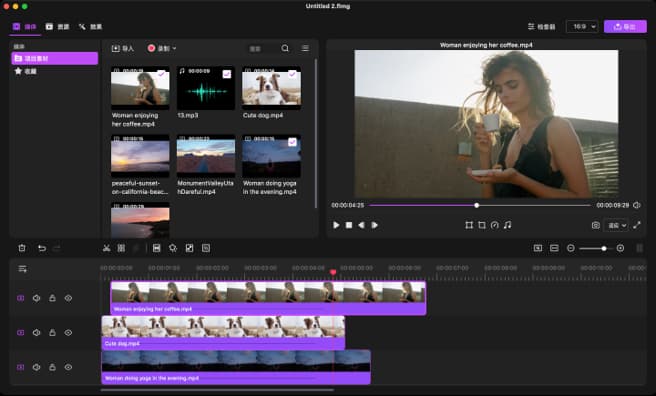Open the transform tool under the preview
This screenshot has width=656, height=396.
click(x=469, y=225)
